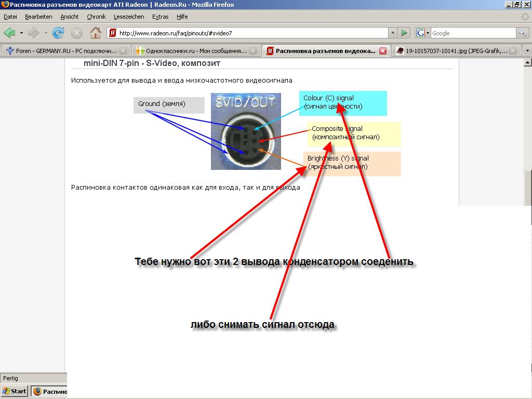
Task: Click the SVID/OUT connector photo
Action: tap(246, 131)
